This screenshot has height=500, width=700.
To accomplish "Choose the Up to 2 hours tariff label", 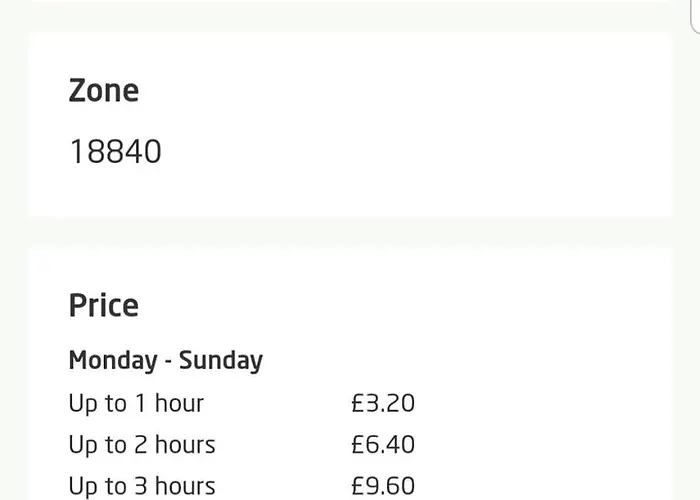I will [142, 445].
